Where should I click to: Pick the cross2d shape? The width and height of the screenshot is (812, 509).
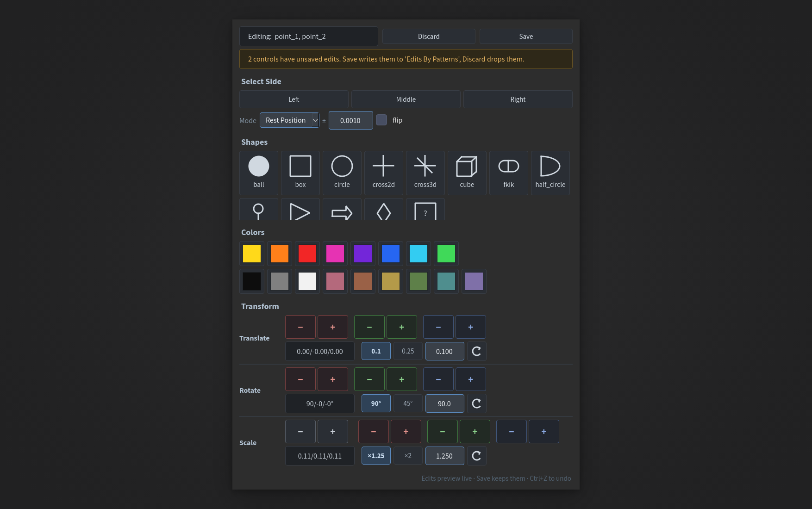(384, 173)
